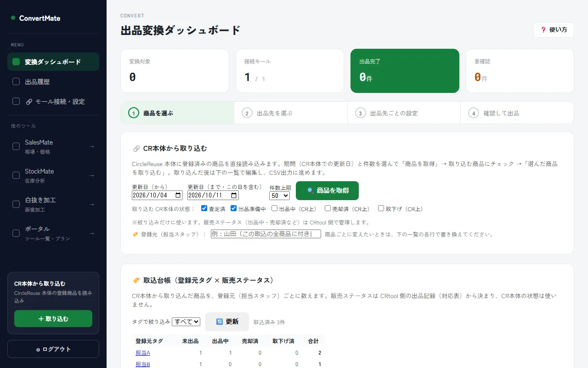
Task: Open the 白抜き加工 image tool
Action: click(53, 204)
